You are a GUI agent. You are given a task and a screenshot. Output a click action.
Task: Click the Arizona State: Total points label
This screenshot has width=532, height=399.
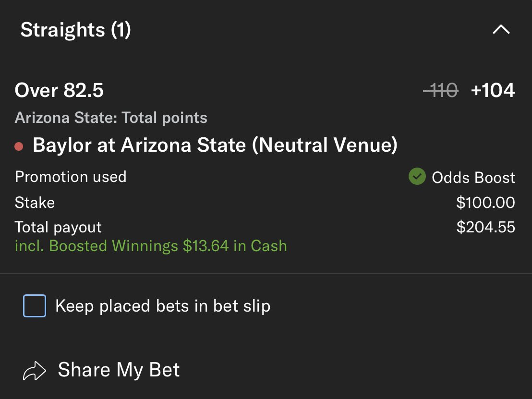[111, 118]
